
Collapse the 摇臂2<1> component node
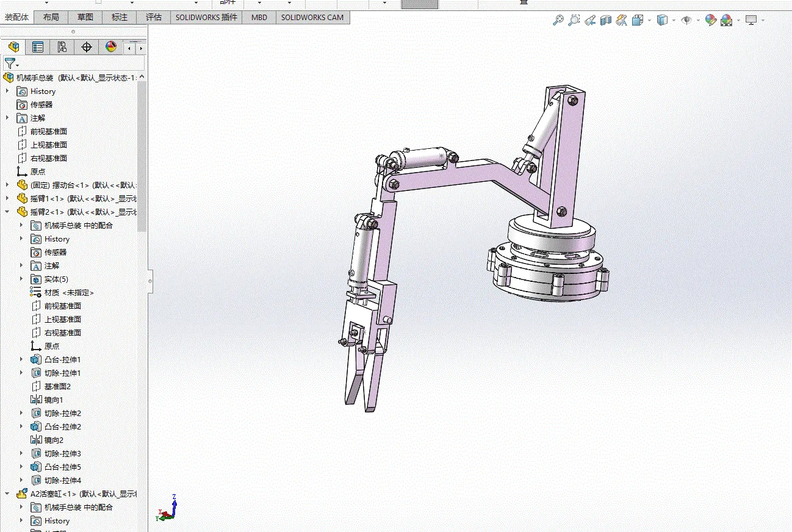7,212
